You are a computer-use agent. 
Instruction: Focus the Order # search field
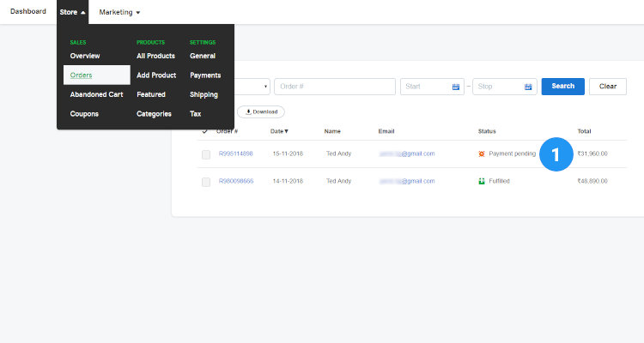point(335,87)
